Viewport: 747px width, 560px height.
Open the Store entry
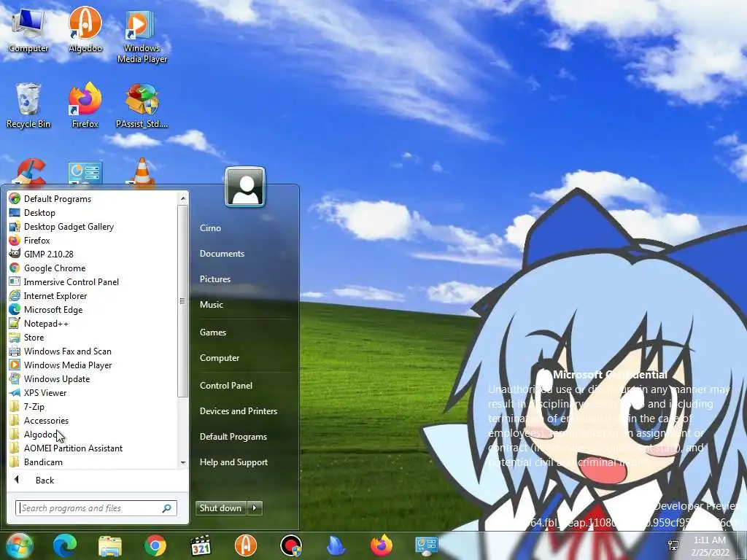tap(93, 337)
